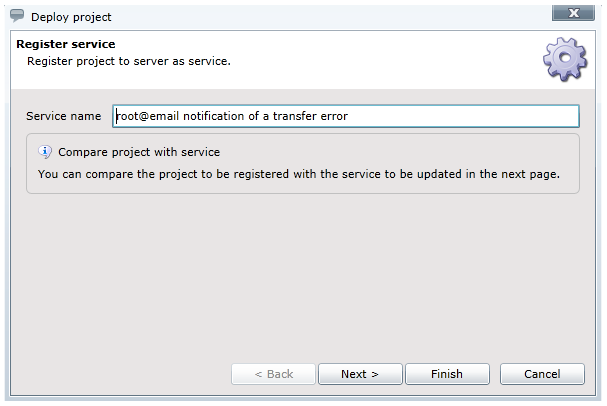Image resolution: width=607 pixels, height=406 pixels.
Task: Cancel the deploy wizard
Action: (544, 374)
